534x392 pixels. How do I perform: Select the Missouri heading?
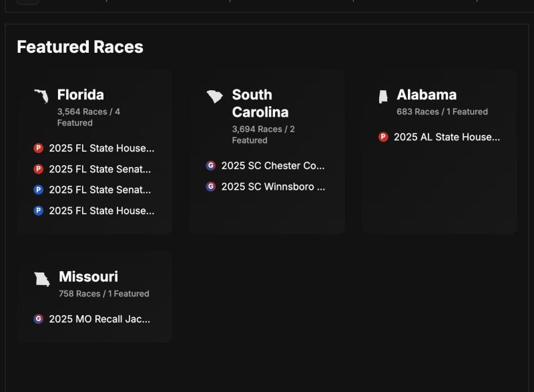pos(88,276)
